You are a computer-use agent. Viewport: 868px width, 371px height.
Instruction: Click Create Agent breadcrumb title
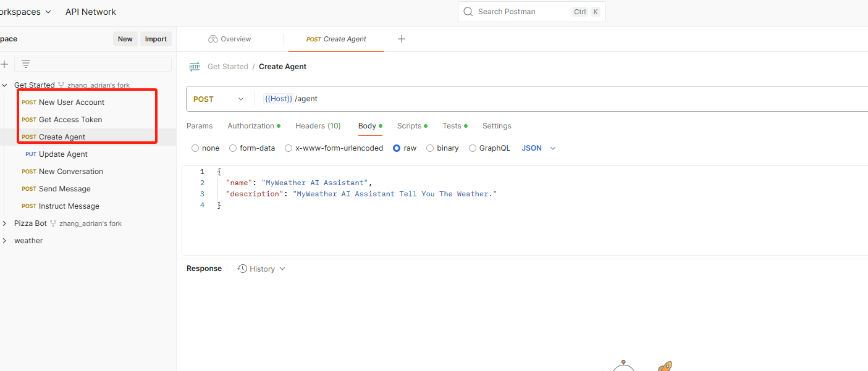(x=283, y=67)
